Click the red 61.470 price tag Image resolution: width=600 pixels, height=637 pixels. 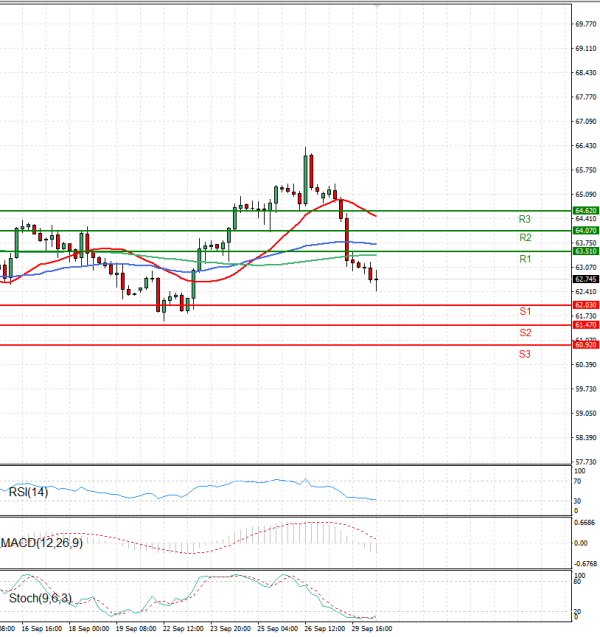pos(586,325)
